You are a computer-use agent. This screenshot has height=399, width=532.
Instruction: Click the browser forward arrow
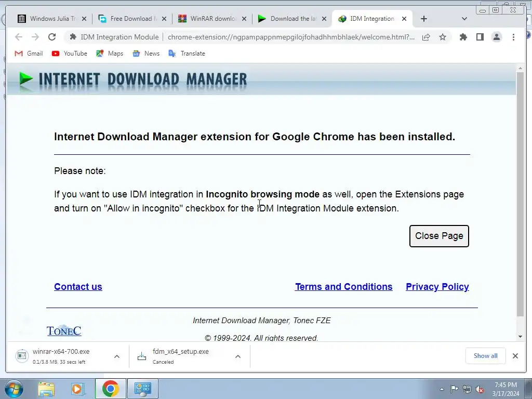point(35,37)
